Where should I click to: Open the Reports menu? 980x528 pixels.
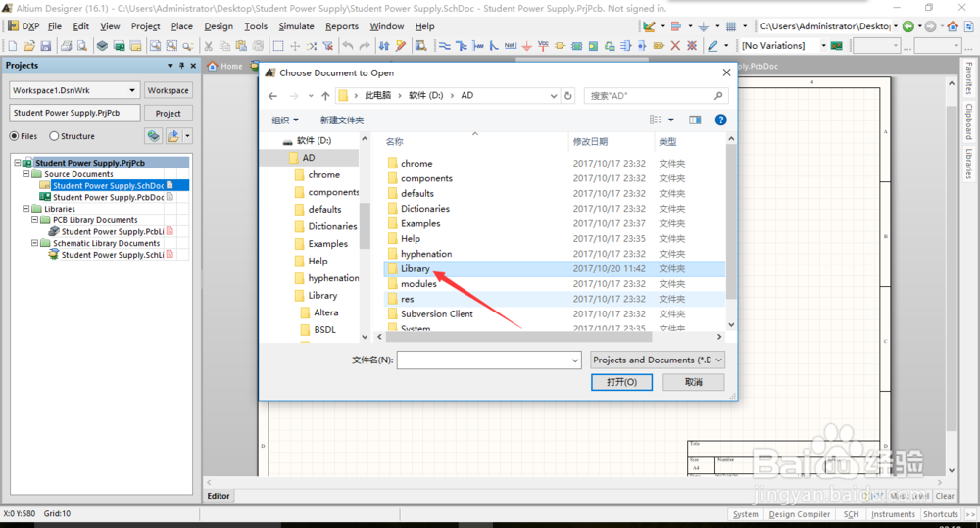tap(342, 26)
